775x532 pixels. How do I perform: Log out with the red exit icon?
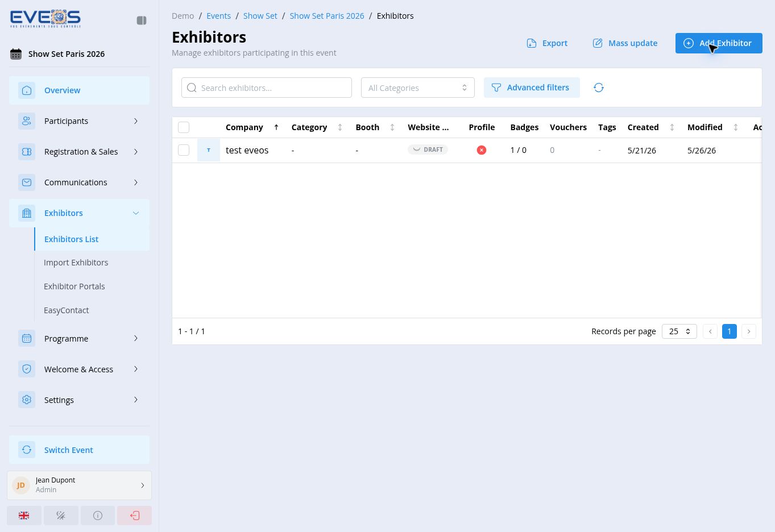click(135, 516)
